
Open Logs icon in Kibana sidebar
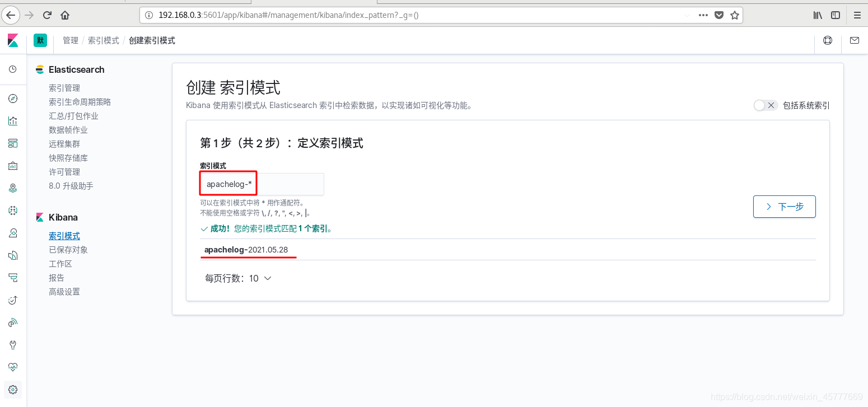tap(13, 255)
